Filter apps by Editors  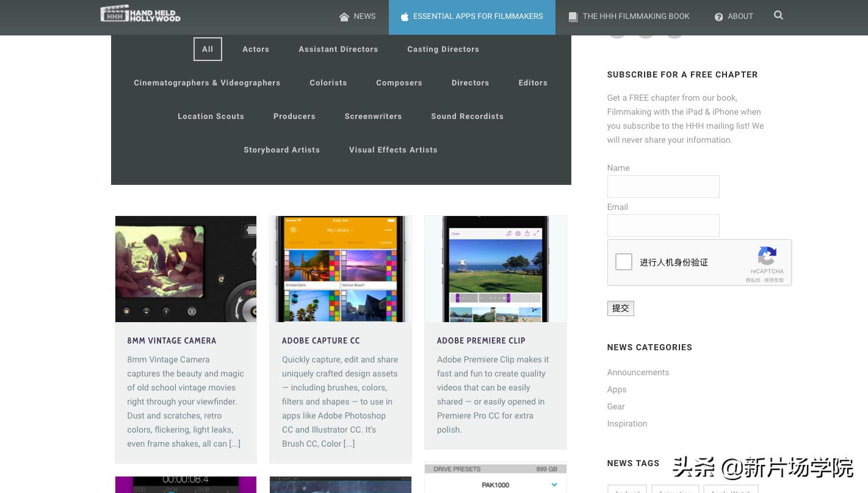click(x=533, y=83)
